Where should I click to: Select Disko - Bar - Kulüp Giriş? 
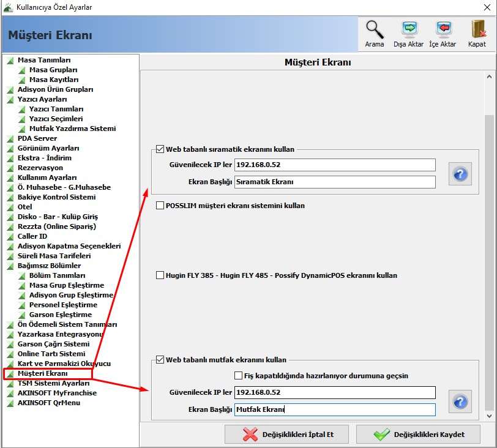click(58, 217)
